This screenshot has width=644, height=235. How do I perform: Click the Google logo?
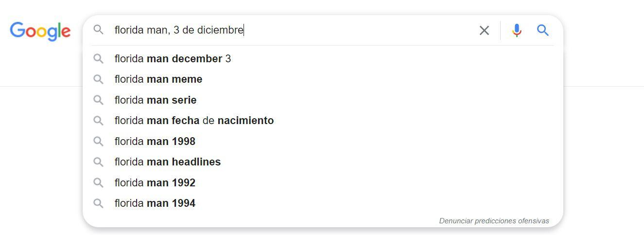click(40, 31)
